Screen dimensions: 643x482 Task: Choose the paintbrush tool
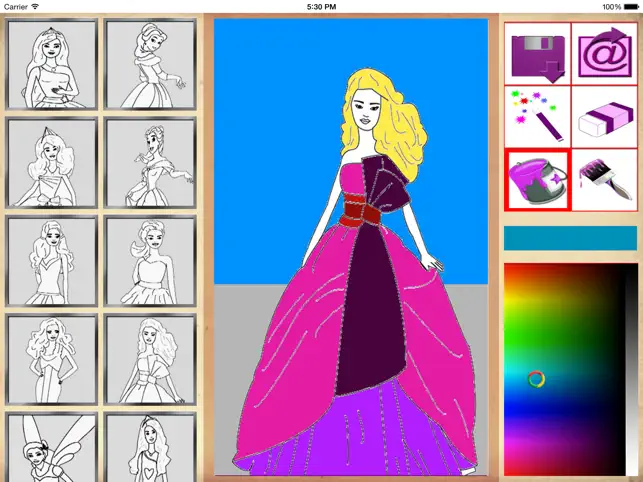tap(604, 180)
